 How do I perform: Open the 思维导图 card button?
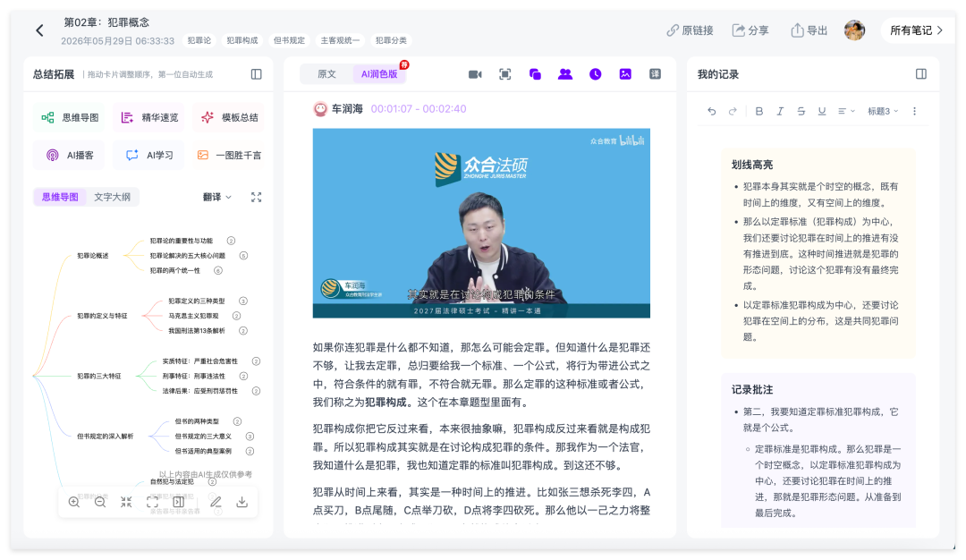70,118
